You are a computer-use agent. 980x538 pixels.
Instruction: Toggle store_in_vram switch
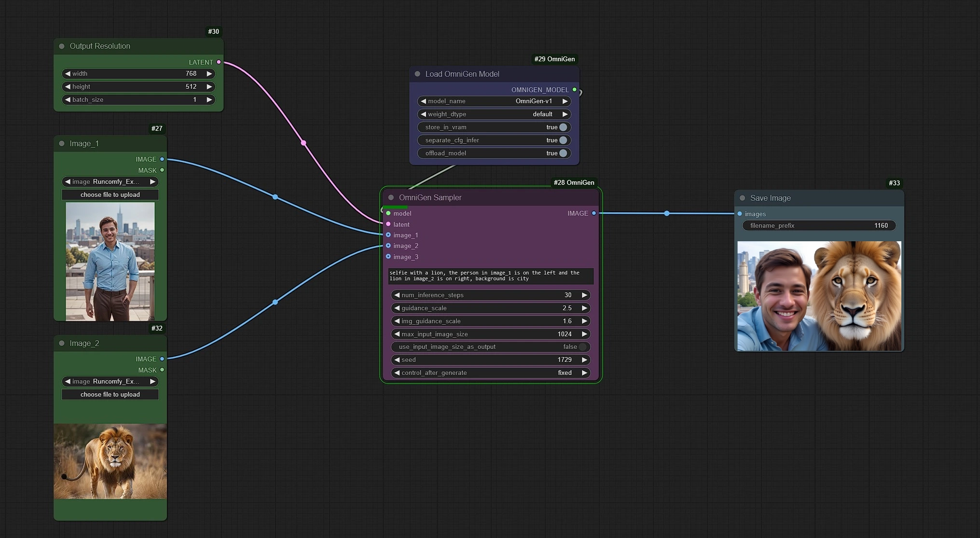[563, 127]
